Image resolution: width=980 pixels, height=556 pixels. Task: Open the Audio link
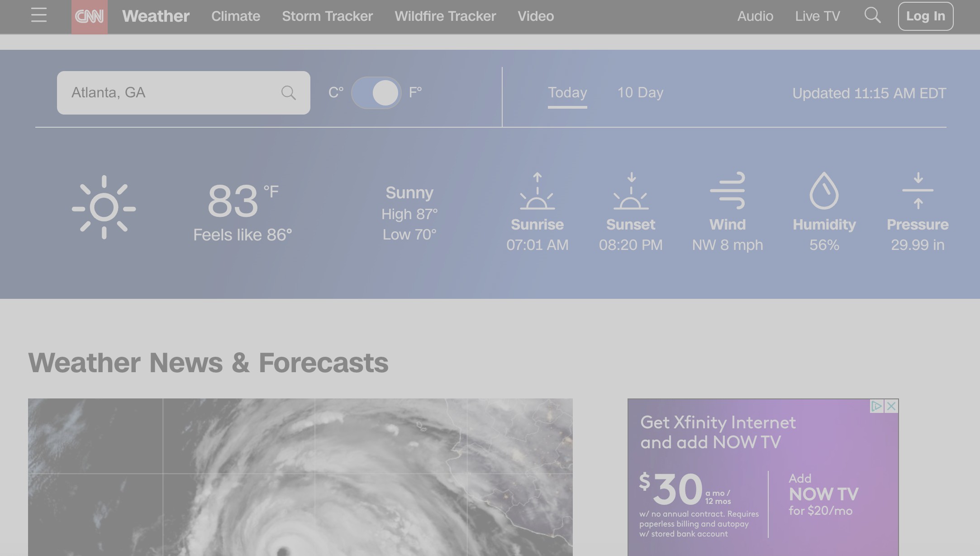coord(755,16)
